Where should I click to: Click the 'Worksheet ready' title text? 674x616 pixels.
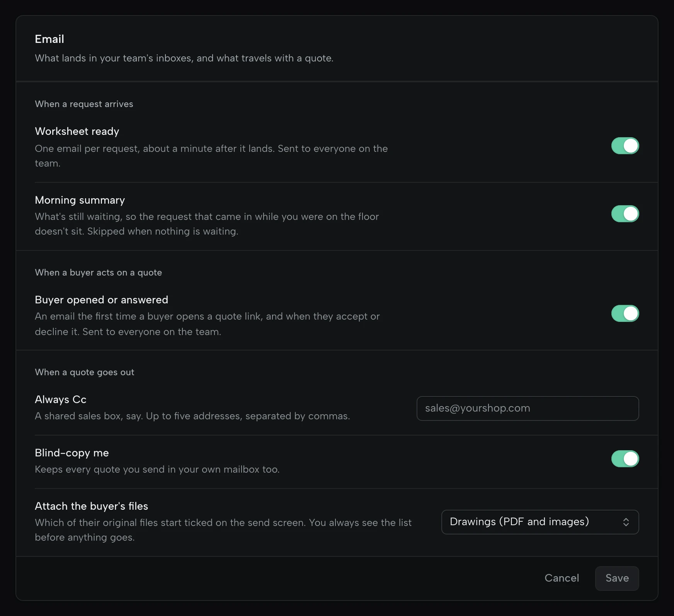77,131
